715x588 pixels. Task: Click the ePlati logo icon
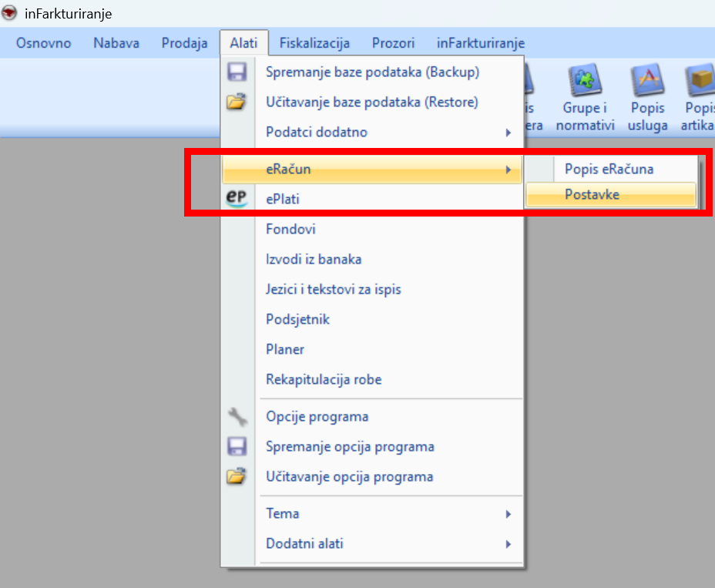(237, 199)
